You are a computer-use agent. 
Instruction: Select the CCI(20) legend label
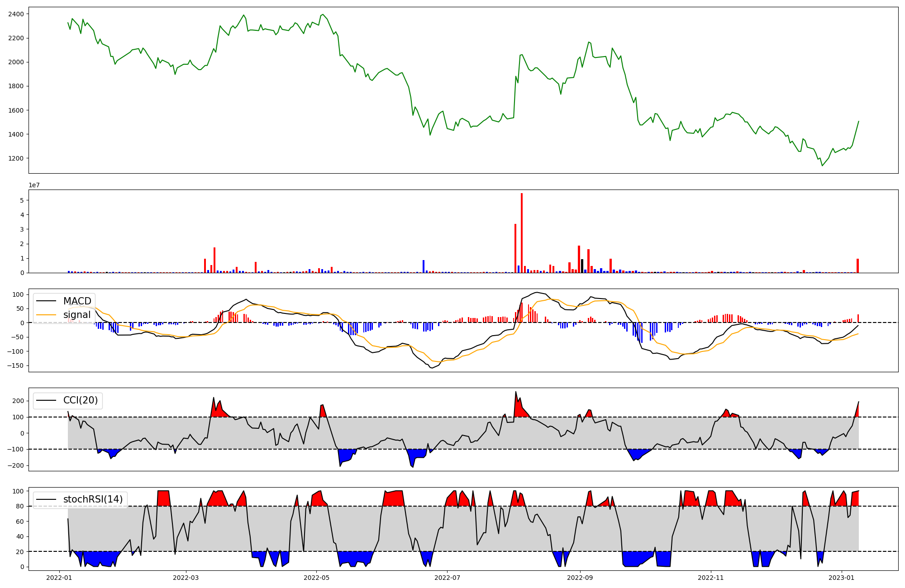coord(81,400)
